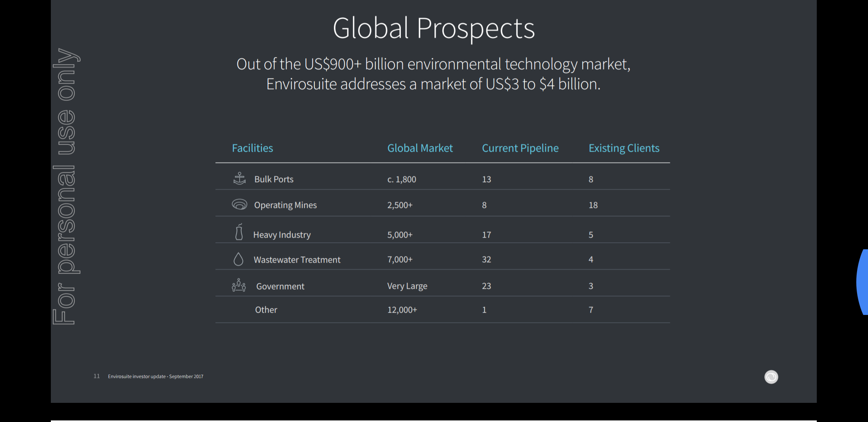Click the slide page number 11
This screenshot has height=422, width=868.
(97, 376)
